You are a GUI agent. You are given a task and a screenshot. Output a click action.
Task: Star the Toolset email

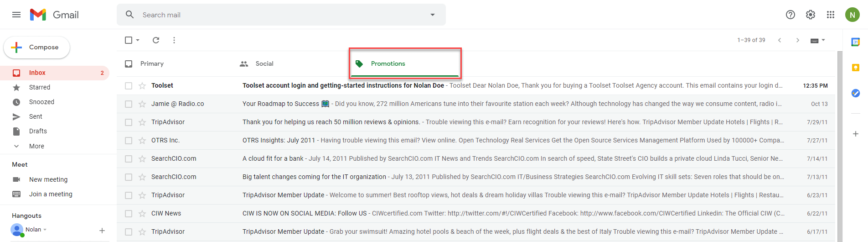(142, 86)
